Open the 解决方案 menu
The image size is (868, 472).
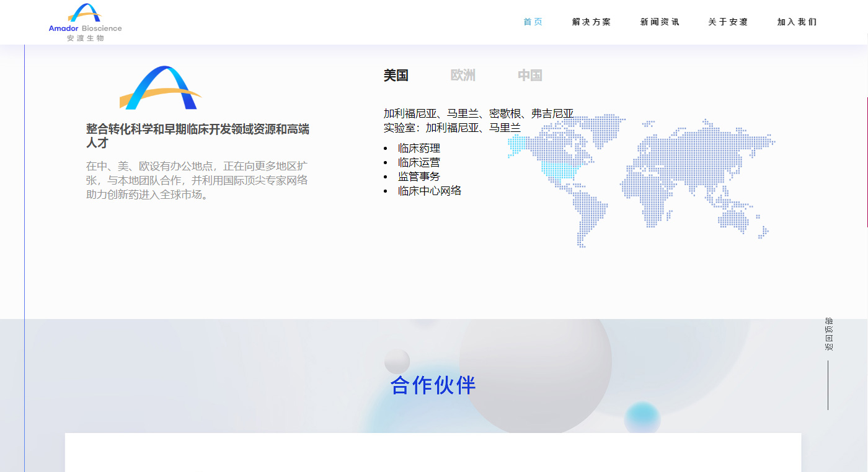point(591,22)
